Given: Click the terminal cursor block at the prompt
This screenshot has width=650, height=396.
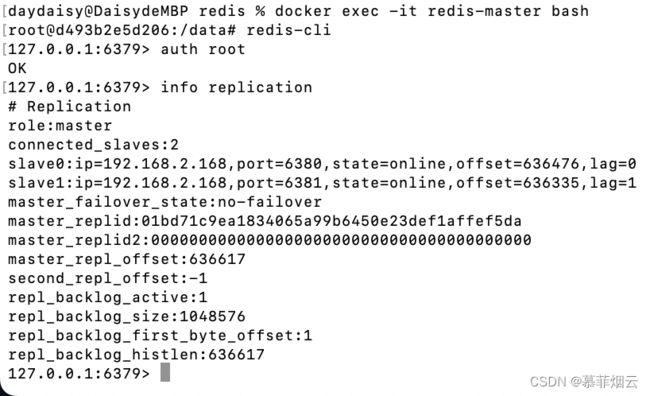Looking at the screenshot, I should pos(165,372).
